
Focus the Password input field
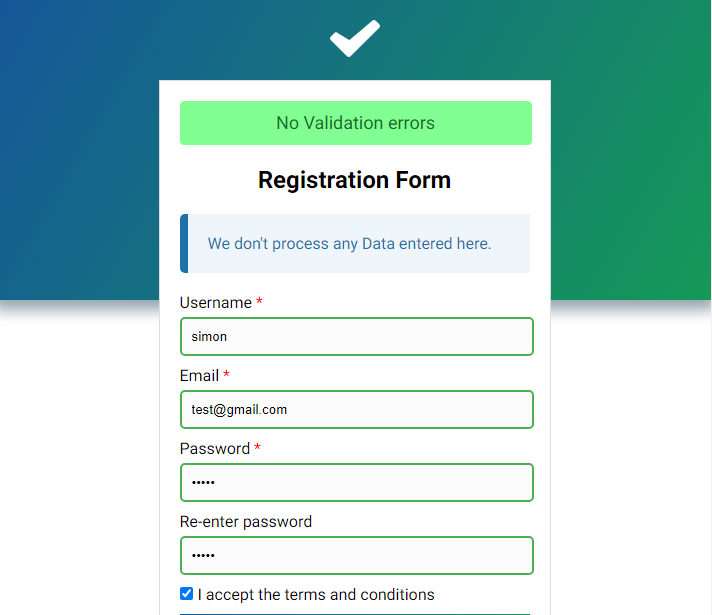(x=356, y=482)
